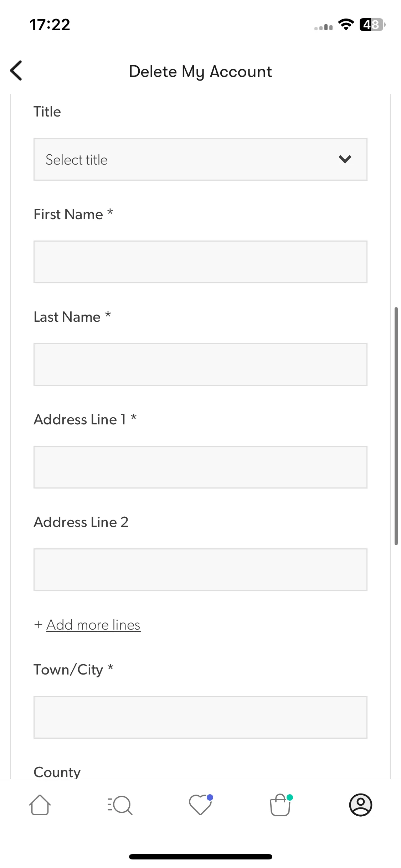The image size is (401, 868).
Task: Focus the Last Name input field
Action: pyautogui.click(x=200, y=365)
